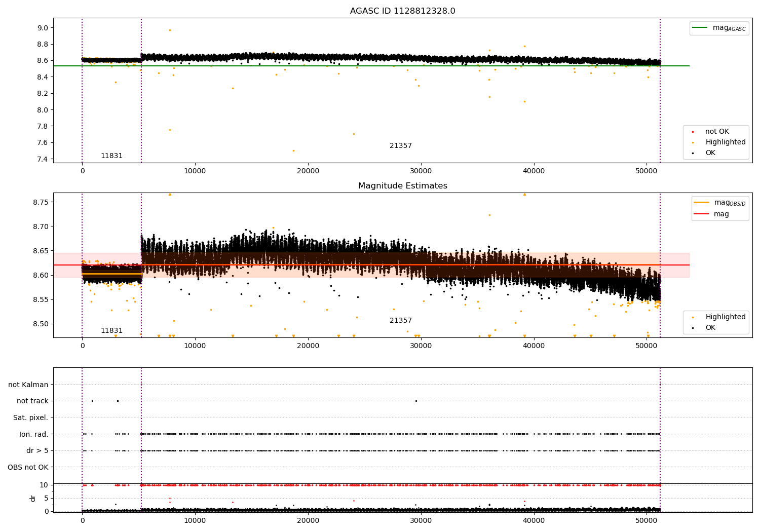
Task: Click x-axis tick '40000' under Magnitude Estimates plot
Action: [x=534, y=346]
